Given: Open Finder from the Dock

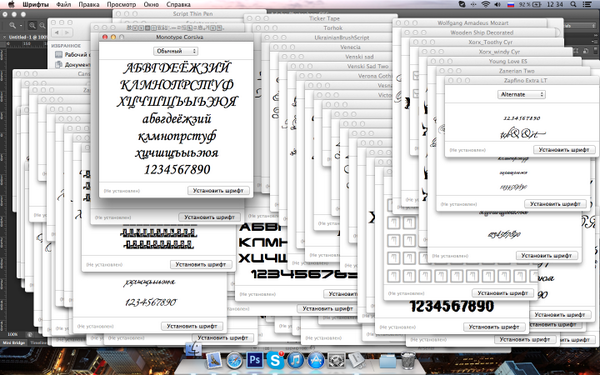Looking at the screenshot, I should coord(194,350).
